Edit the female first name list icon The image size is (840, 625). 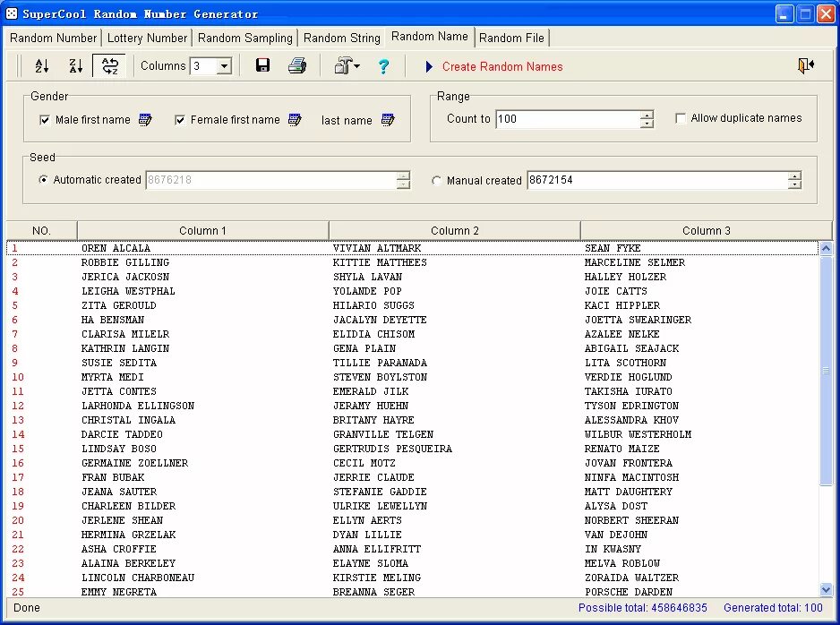click(x=295, y=119)
